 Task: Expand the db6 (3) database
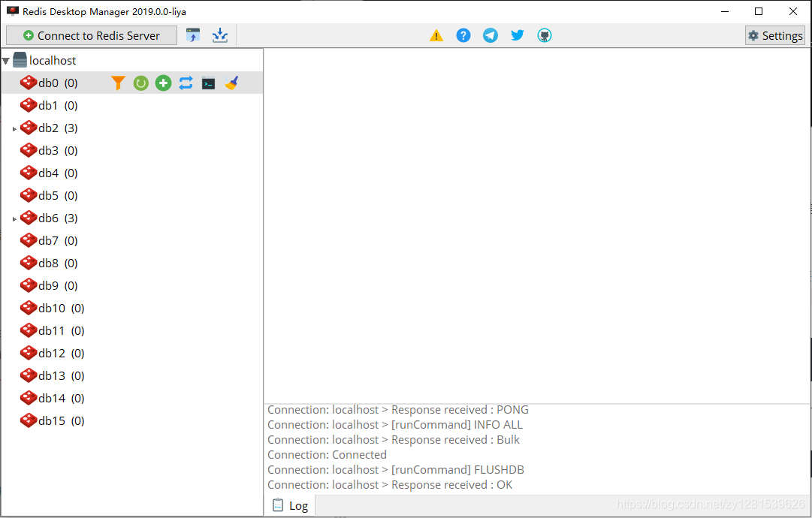pos(14,219)
